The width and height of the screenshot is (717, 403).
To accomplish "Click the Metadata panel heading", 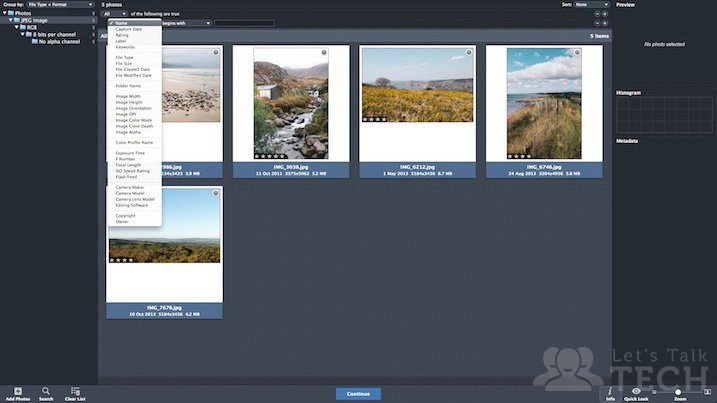I will (627, 141).
